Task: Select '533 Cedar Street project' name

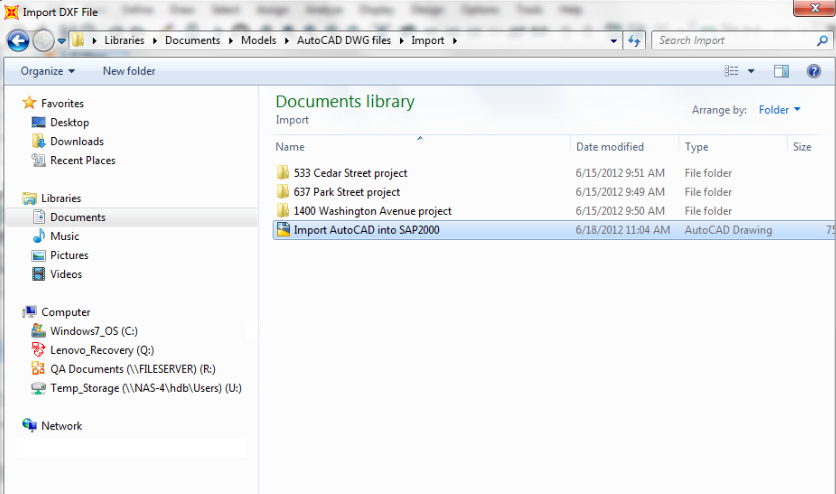Action: 350,173
